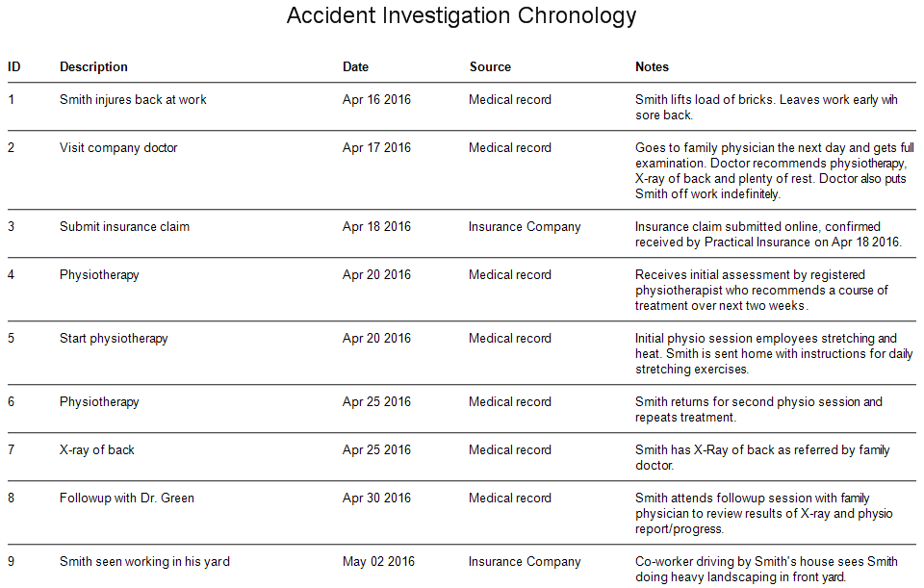924x588 pixels.
Task: Click 'Smith seen working in his yard'
Action: (x=144, y=562)
